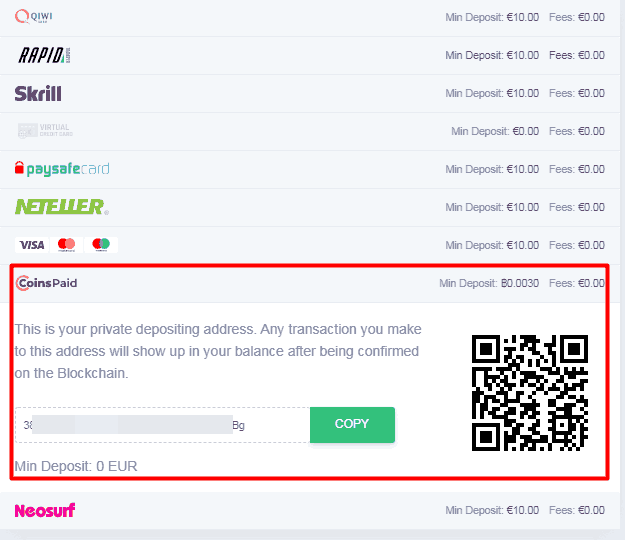Click the green COPY button

point(352,424)
